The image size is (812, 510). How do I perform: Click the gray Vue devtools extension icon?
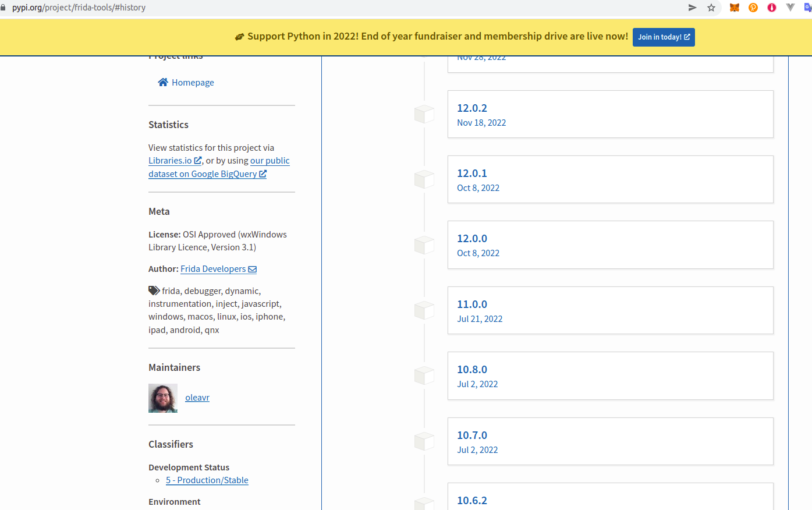click(790, 8)
